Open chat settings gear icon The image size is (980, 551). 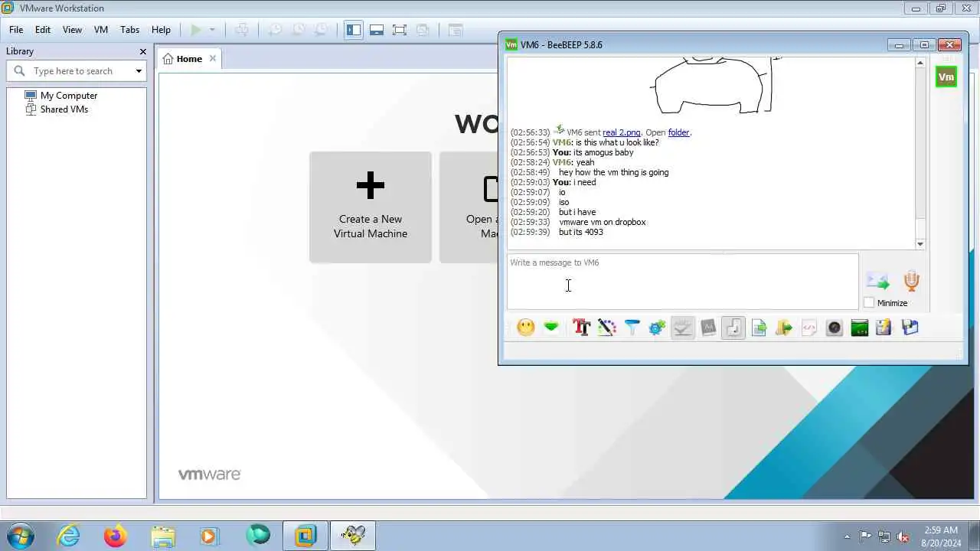[657, 328]
